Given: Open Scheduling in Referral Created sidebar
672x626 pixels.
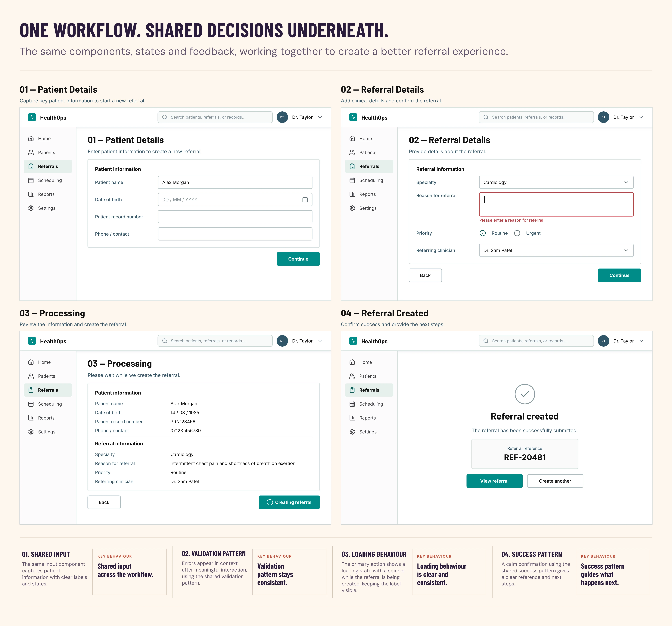Looking at the screenshot, I should [x=369, y=404].
